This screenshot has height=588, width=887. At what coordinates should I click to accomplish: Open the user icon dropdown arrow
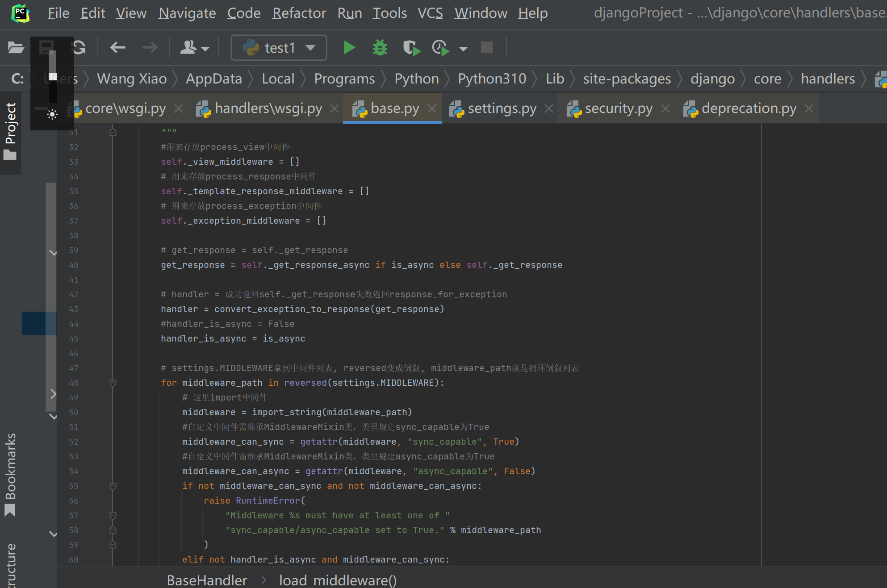pos(205,49)
